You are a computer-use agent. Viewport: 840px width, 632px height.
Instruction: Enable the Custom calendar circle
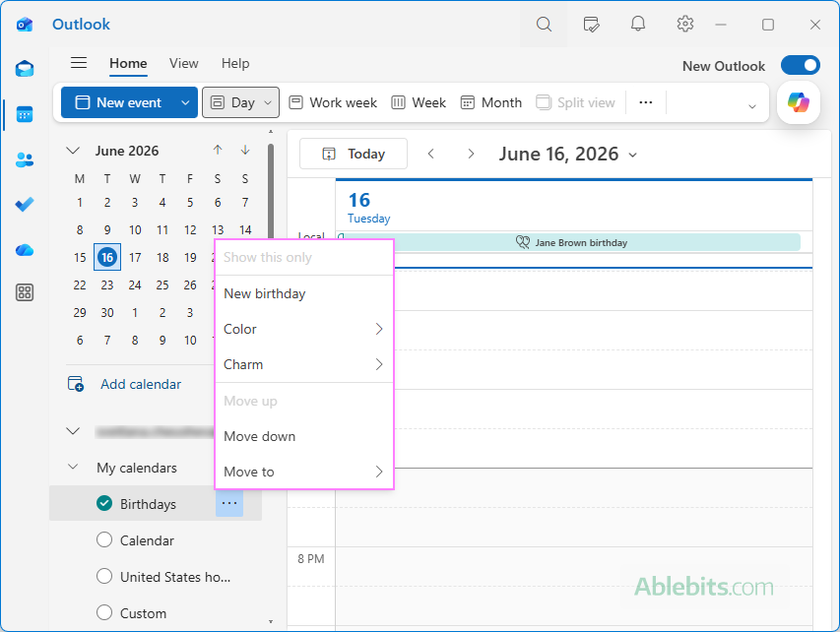104,612
